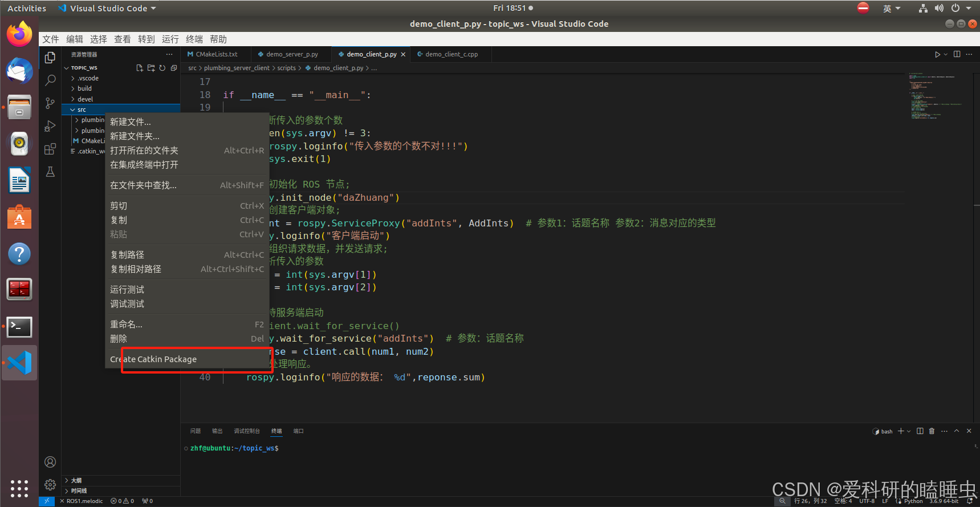Click UTF-8 encoding in status bar
The width and height of the screenshot is (980, 507).
[867, 501]
